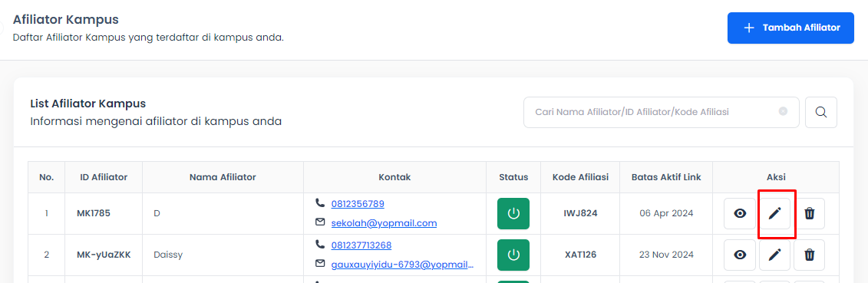This screenshot has height=283, width=868.
Task: Select affiliate code XAT126
Action: coord(581,255)
